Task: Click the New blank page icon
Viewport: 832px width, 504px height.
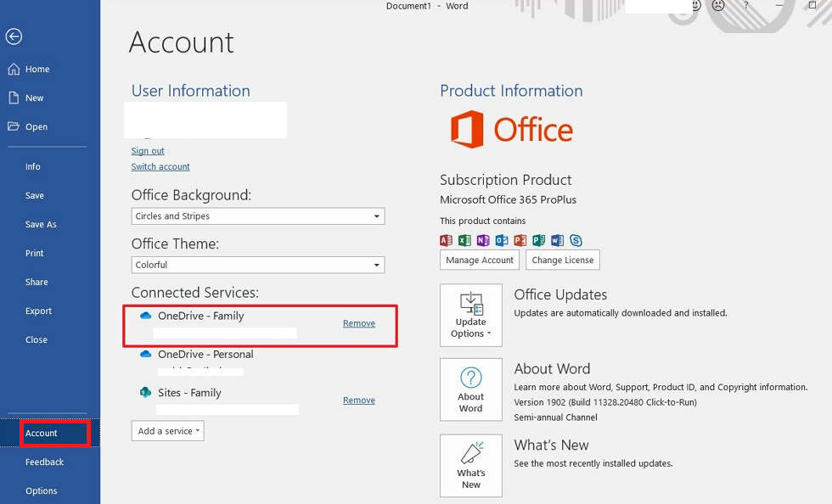Action: point(14,98)
